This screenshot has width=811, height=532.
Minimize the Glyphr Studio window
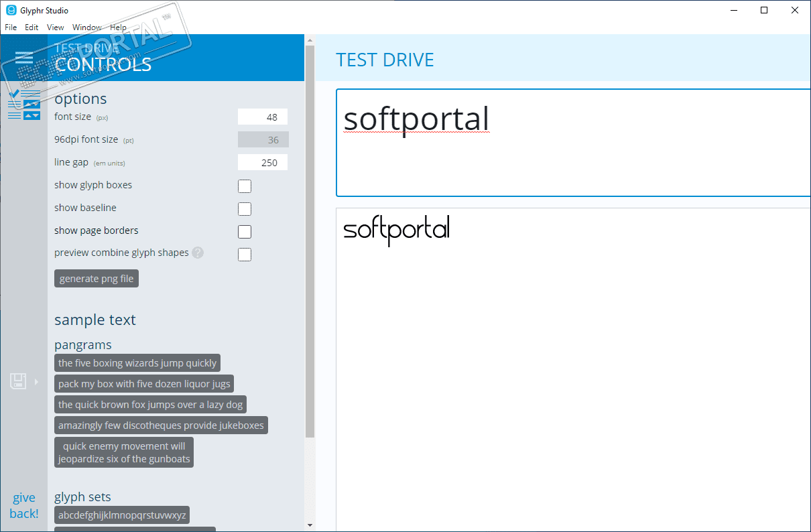tap(733, 10)
